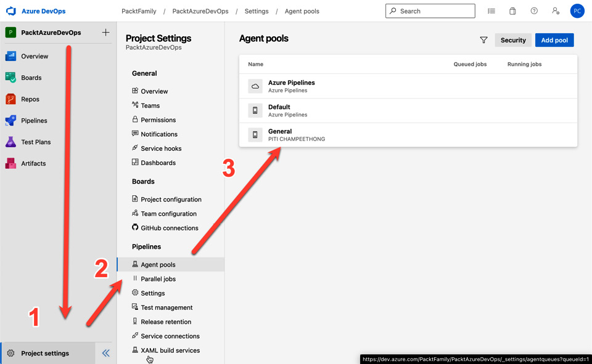592x364 pixels.
Task: Open the Test Plans flask icon
Action: 10,142
